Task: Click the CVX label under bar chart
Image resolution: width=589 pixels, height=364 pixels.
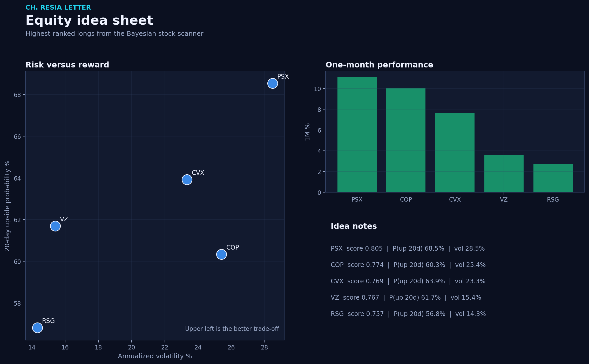Action: click(455, 200)
